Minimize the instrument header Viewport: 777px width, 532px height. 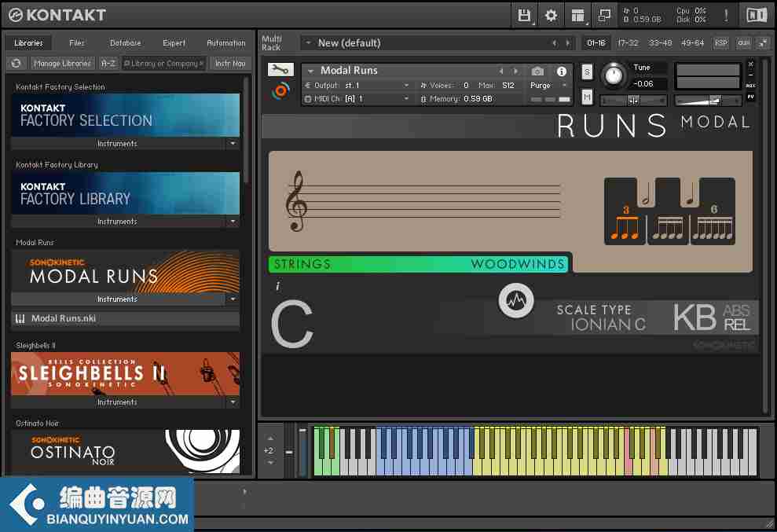751,75
